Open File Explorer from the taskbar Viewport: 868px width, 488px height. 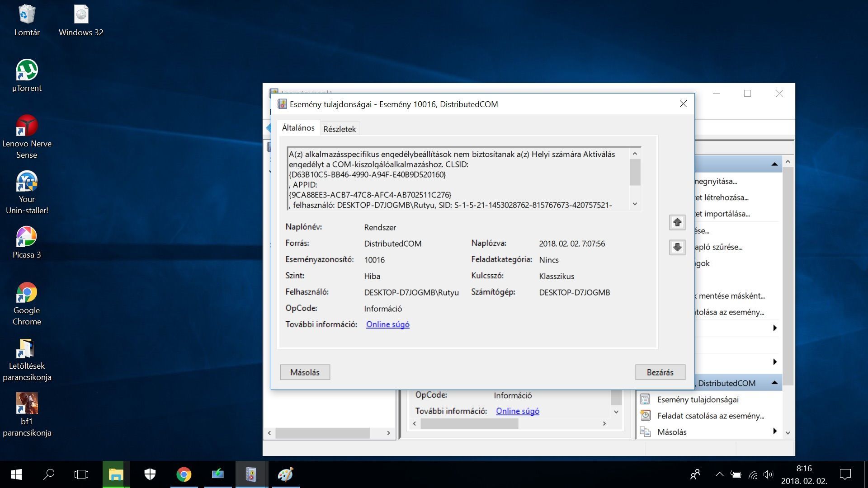pyautogui.click(x=116, y=474)
